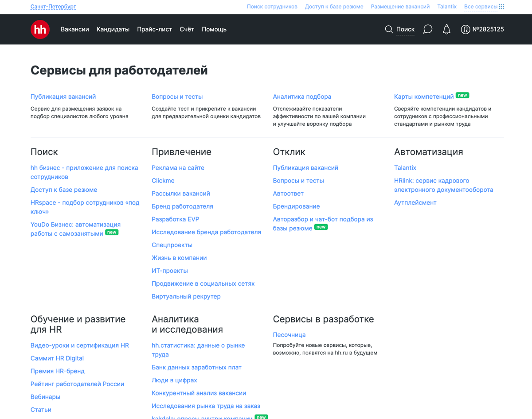Open Конкурентный анализ вакансии
This screenshot has height=419, width=532.
tap(199, 393)
